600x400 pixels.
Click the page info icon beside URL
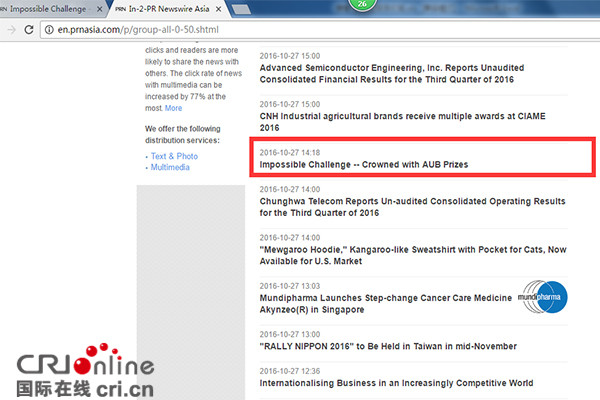[x=48, y=30]
